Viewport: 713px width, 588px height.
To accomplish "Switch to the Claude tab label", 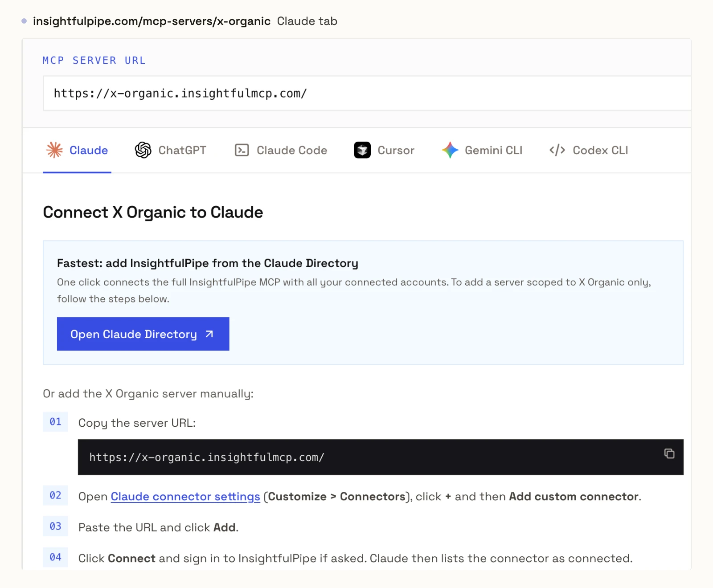I will pos(89,150).
